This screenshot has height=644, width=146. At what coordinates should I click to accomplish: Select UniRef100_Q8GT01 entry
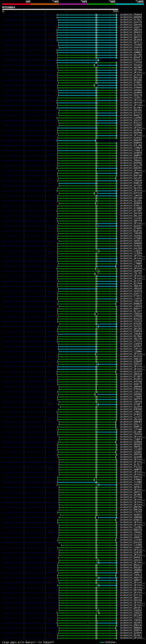[x=131, y=37]
